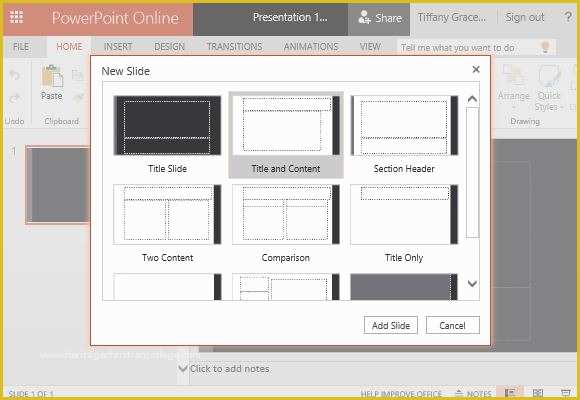Collapse notes pane chevron
This screenshot has width=580, height=400.
tap(183, 369)
